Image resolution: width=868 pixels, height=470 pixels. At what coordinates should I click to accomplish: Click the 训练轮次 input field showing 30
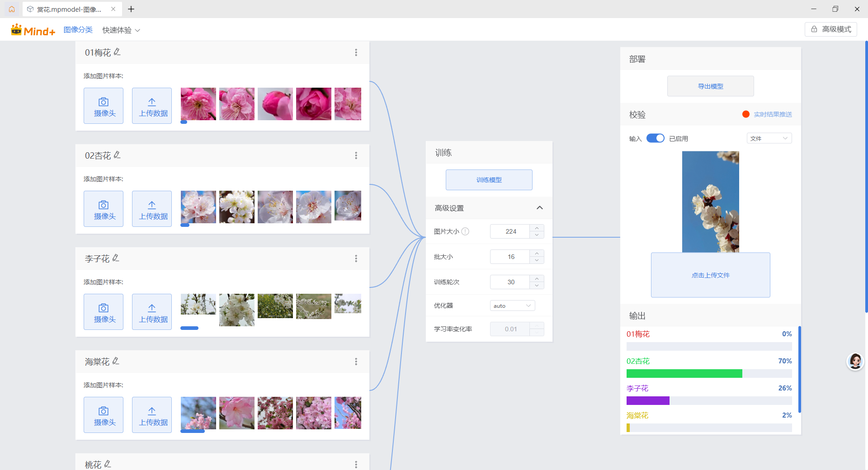pyautogui.click(x=510, y=282)
